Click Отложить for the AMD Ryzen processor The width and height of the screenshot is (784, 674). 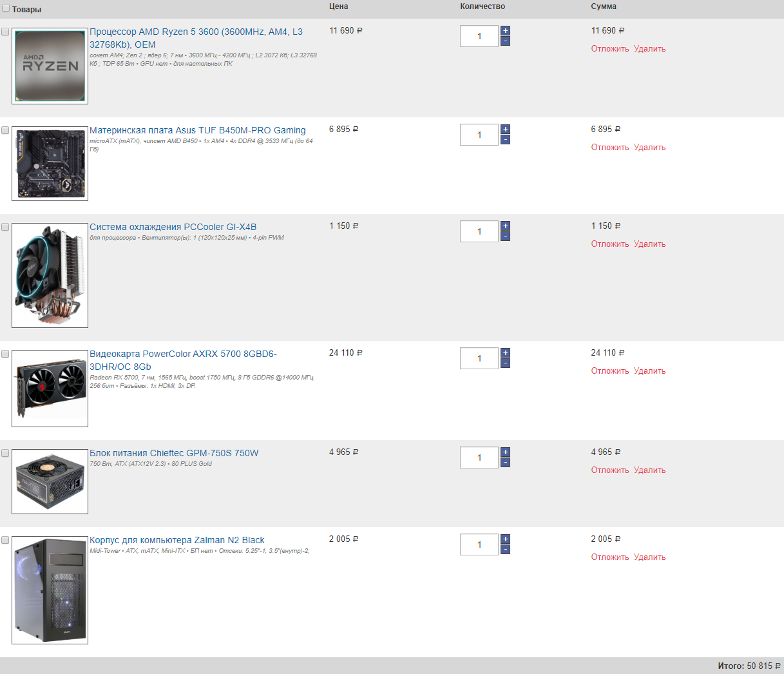point(610,49)
